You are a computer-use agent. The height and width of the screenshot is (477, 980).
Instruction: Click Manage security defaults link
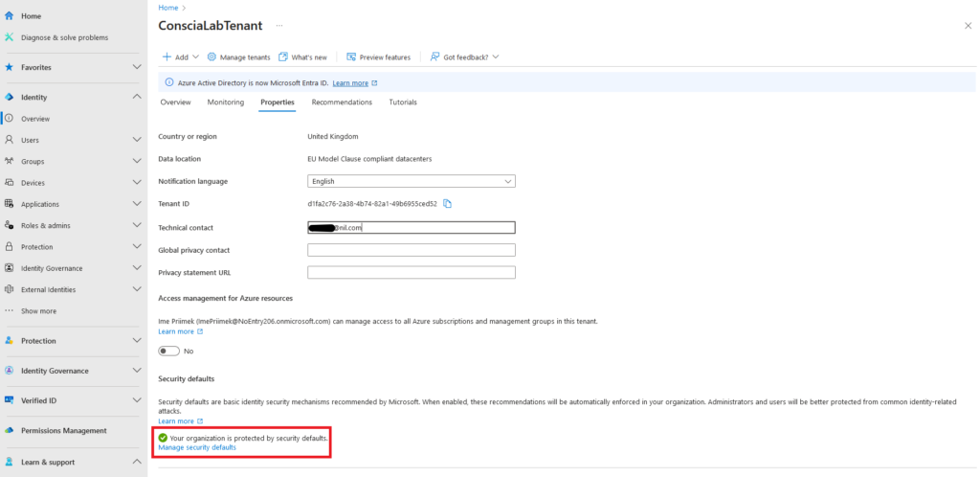(197, 447)
